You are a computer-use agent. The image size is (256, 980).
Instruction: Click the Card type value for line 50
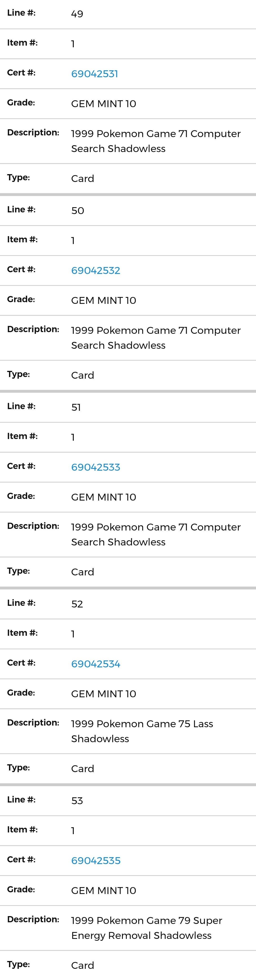point(82,376)
